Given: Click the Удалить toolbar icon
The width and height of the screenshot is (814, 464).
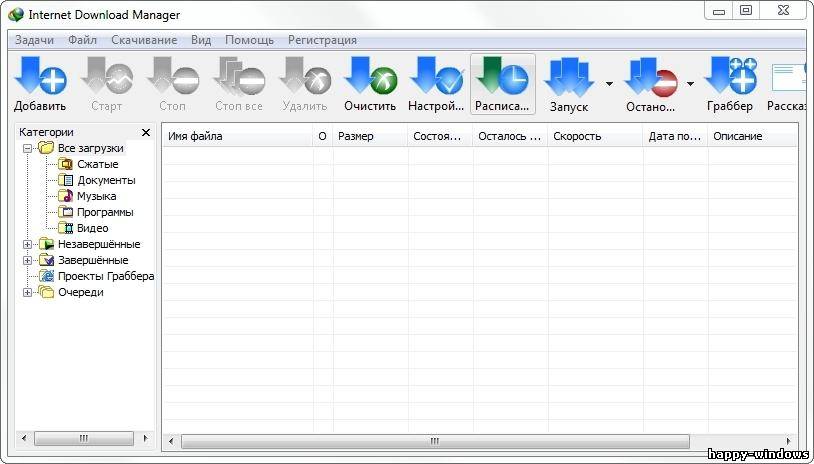Looking at the screenshot, I should click(x=305, y=76).
